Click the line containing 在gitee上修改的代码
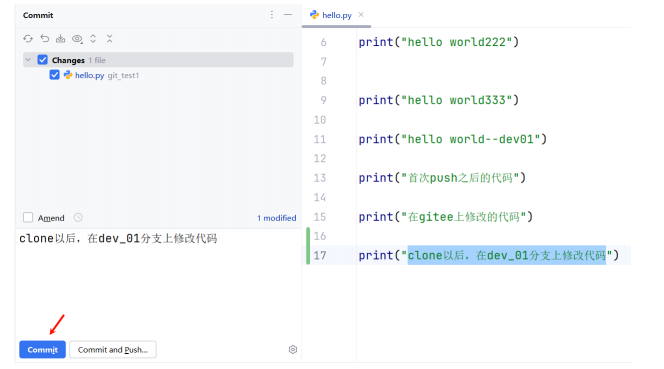Viewport: 664px width, 369px height. [x=445, y=217]
